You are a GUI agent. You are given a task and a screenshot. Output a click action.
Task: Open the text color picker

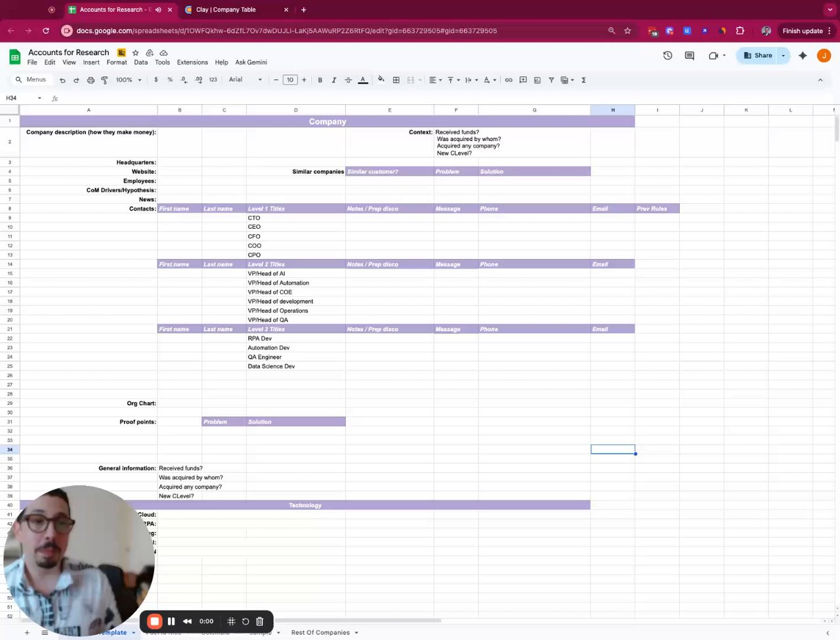(363, 80)
